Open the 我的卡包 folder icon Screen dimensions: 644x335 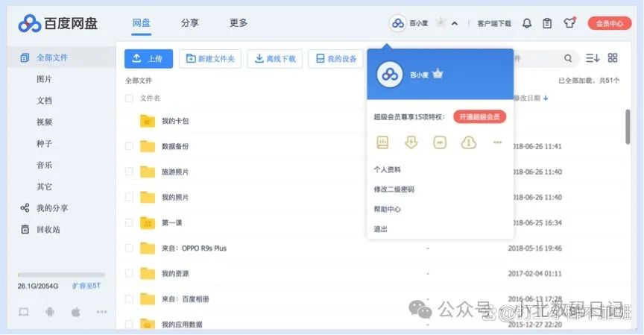[x=148, y=121]
